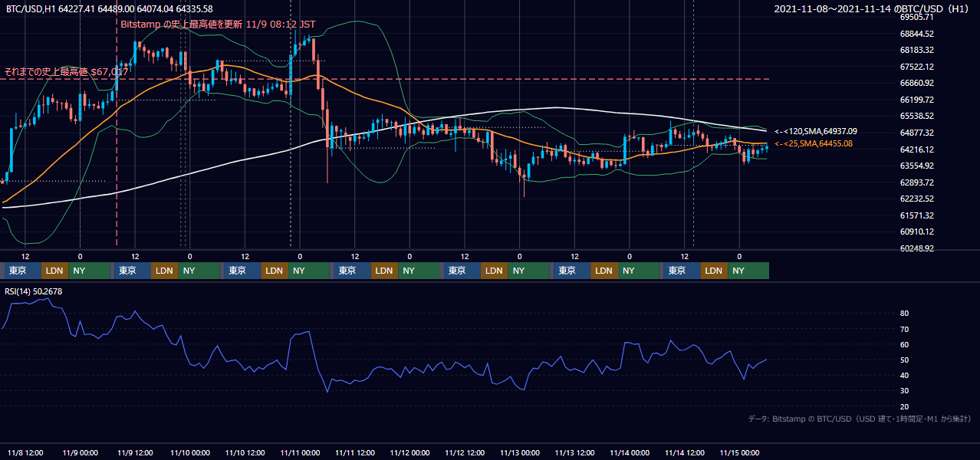Click the 'データ: Bitstamp の BTC/USD' source note

860,419
